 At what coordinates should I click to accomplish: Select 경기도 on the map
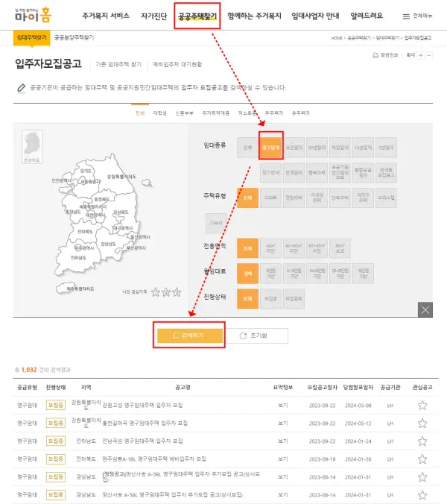pyautogui.click(x=86, y=171)
